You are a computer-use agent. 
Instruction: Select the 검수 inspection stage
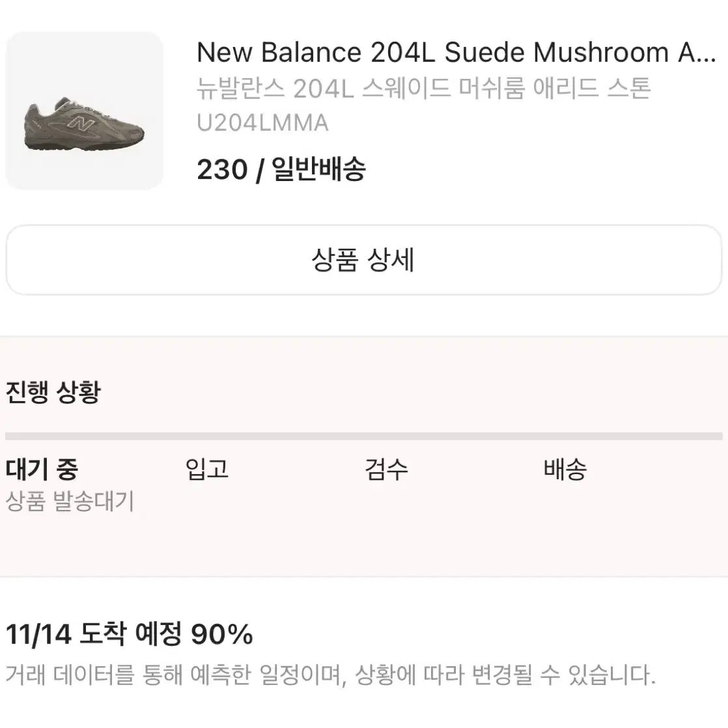click(x=387, y=468)
